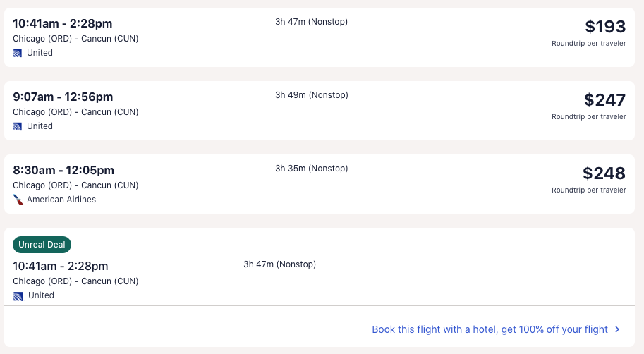Click the $248 roundtrip price

(x=604, y=173)
